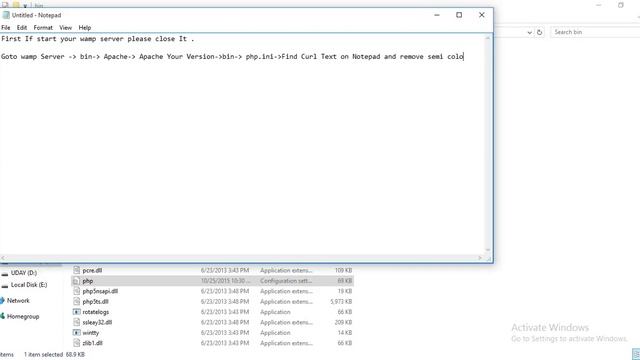Refresh the Explorer bin folder
The image size is (640, 360).
[x=540, y=32]
